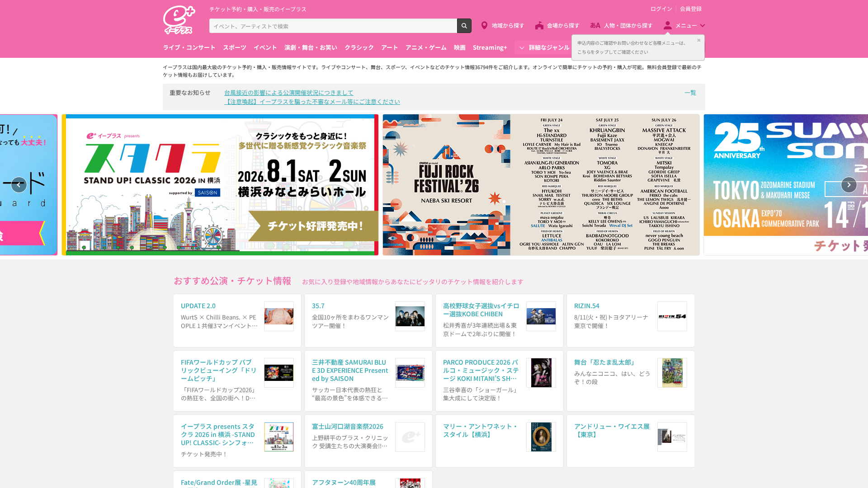Open 富士山河口湖音楽祭2026 link
Image resolution: width=868 pixels, height=488 pixels.
348,427
